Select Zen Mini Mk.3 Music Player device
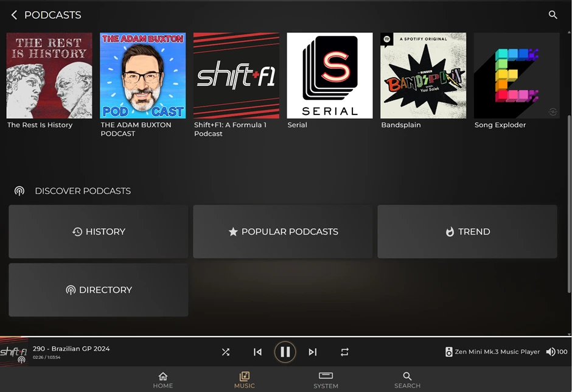Image resolution: width=572 pixels, height=392 pixels. coord(492,352)
